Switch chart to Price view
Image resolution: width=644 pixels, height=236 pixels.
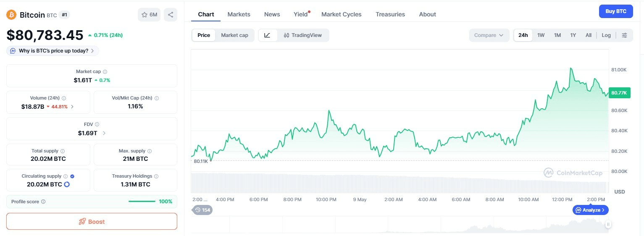tap(204, 35)
